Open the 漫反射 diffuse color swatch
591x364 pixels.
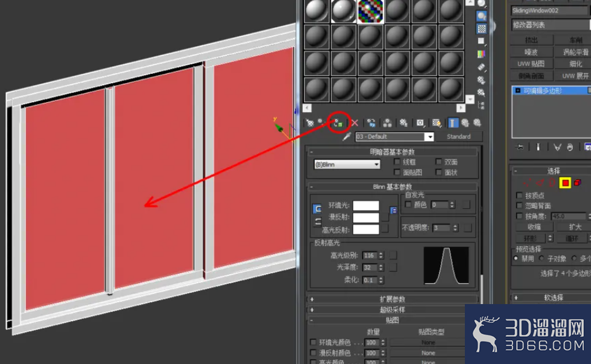(x=366, y=218)
